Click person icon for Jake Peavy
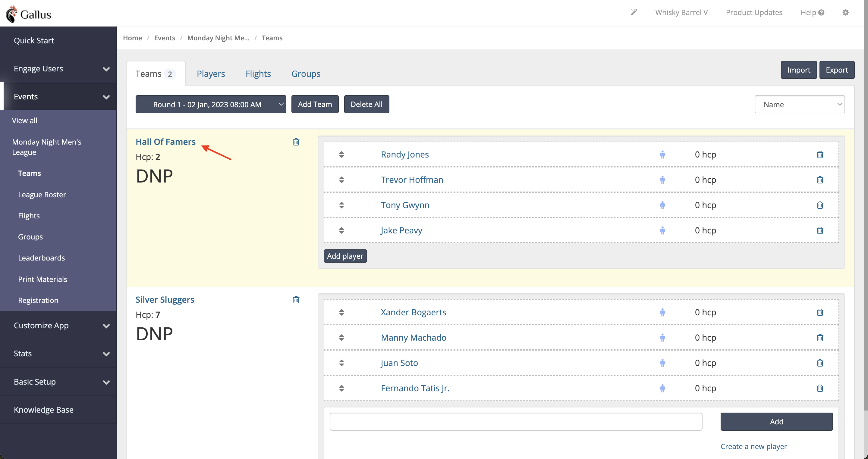Screen dimensions: 868x459 click(662, 230)
